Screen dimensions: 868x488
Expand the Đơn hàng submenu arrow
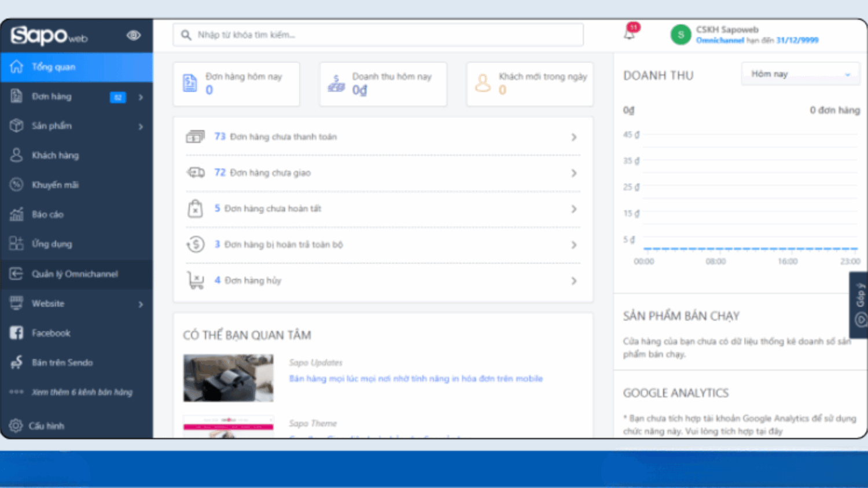click(x=141, y=97)
